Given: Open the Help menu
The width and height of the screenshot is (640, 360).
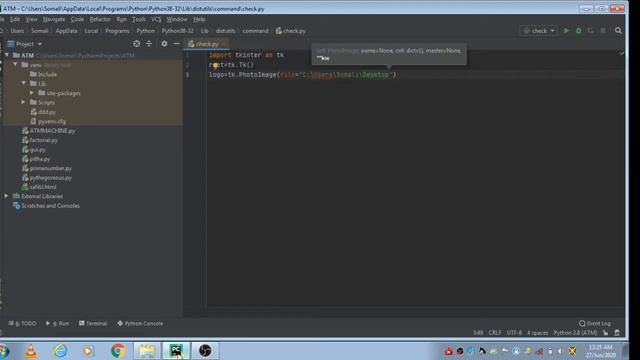Looking at the screenshot, I should click(199, 19).
